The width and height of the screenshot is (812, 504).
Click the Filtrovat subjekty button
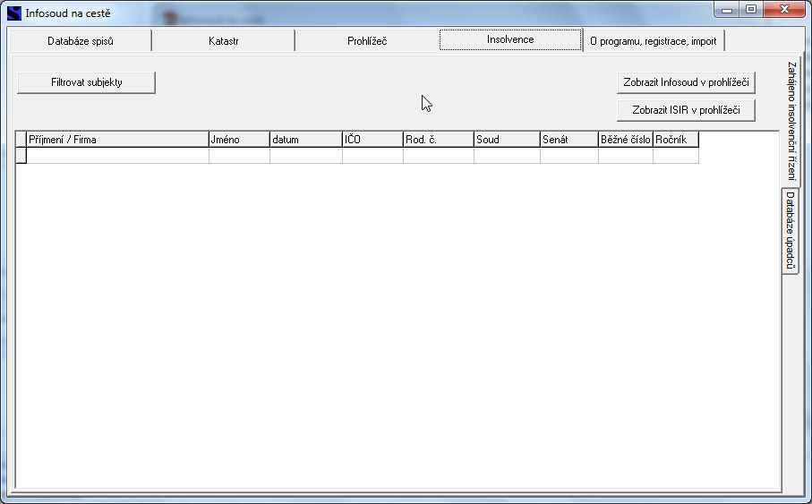click(87, 82)
